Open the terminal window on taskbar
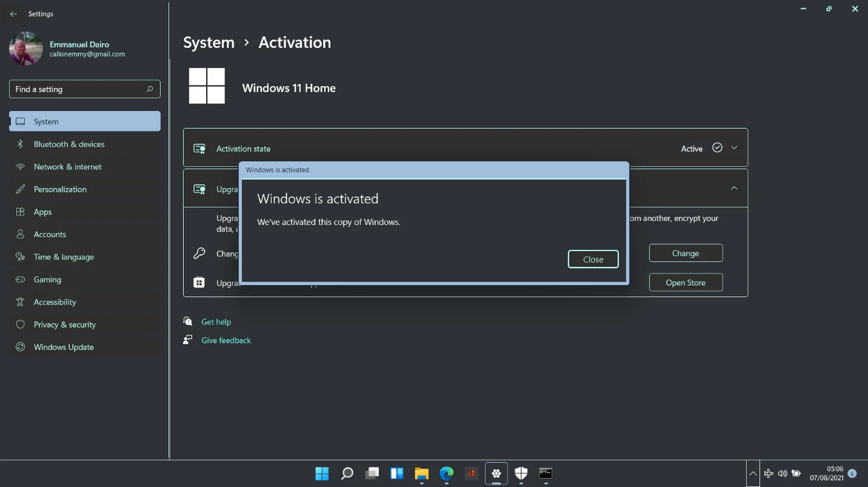 click(546, 473)
